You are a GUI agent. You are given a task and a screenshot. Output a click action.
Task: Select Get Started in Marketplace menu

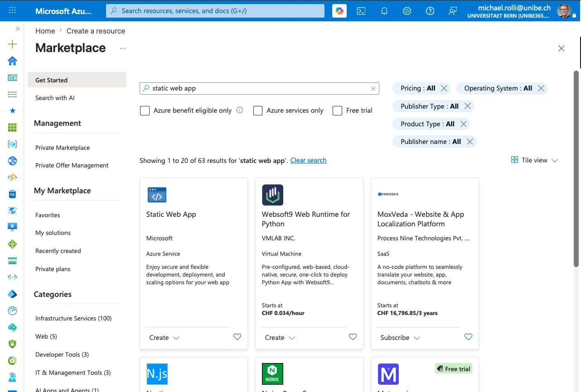[x=77, y=80]
